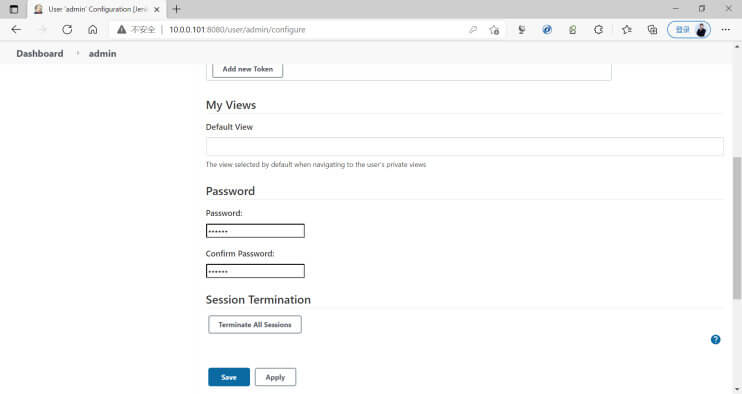Click the scrollbar up arrow
Screen dimensions: 742x394
pyautogui.click(x=737, y=46)
